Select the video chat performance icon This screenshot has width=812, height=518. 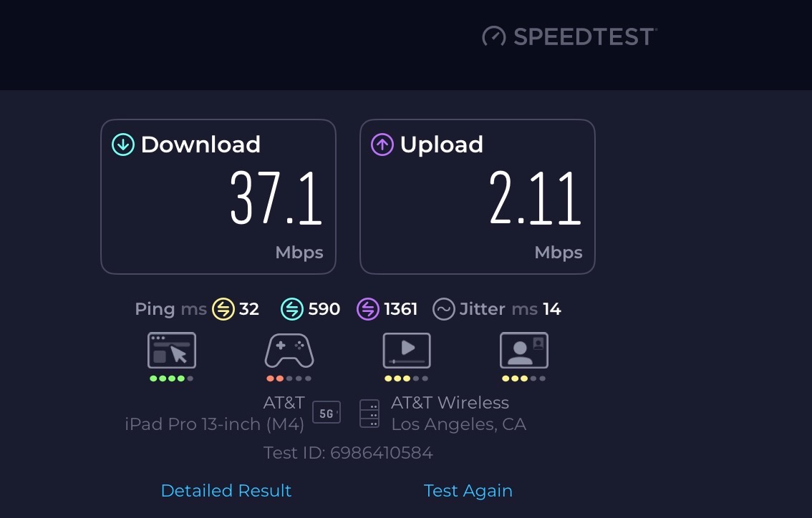523,350
